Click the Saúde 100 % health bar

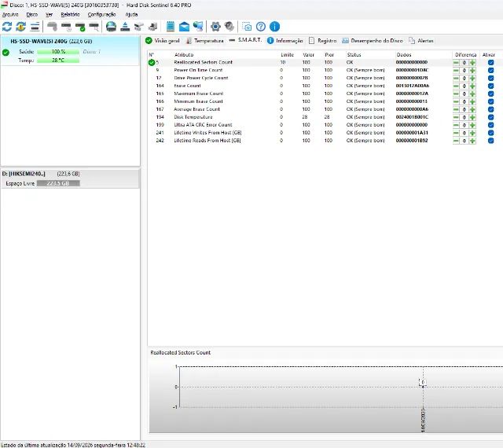click(58, 52)
